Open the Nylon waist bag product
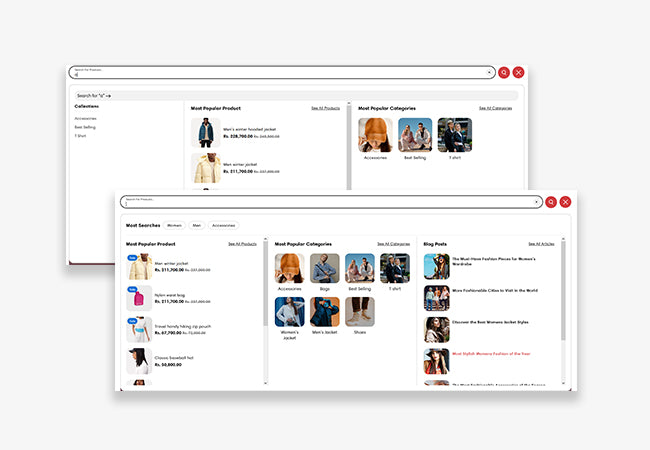This screenshot has height=450, width=650. pos(171,295)
